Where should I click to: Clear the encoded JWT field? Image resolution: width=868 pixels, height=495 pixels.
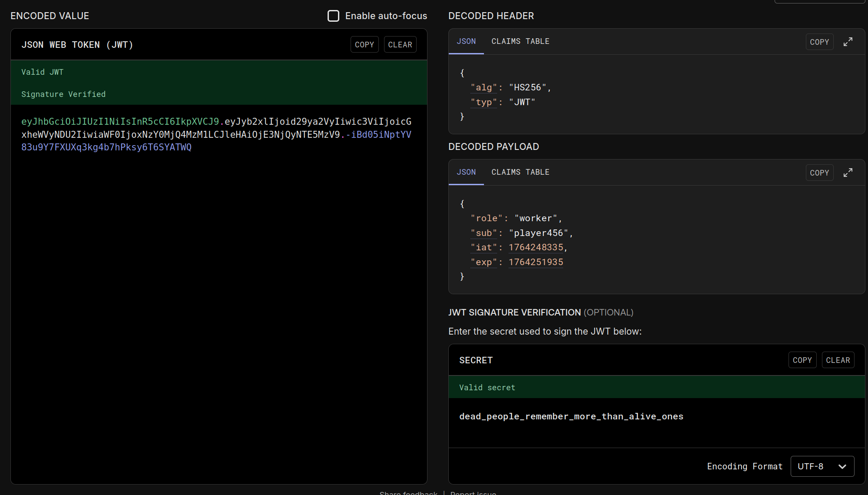400,45
